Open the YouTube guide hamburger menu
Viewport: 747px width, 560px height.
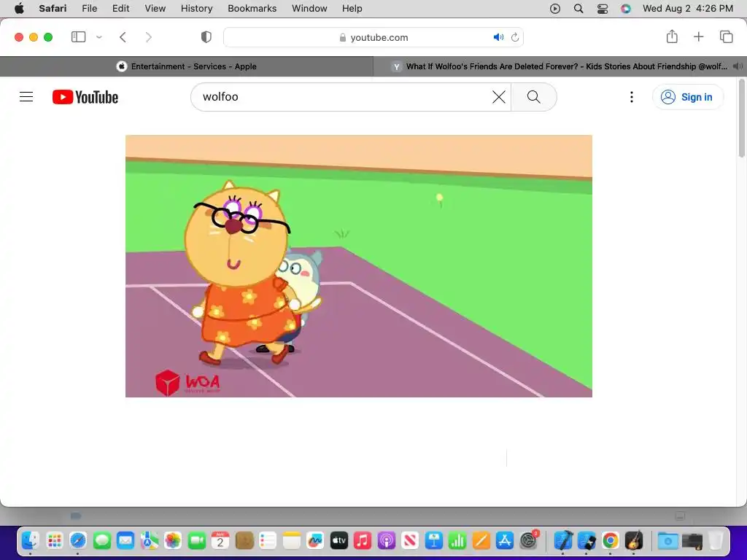[x=26, y=97]
